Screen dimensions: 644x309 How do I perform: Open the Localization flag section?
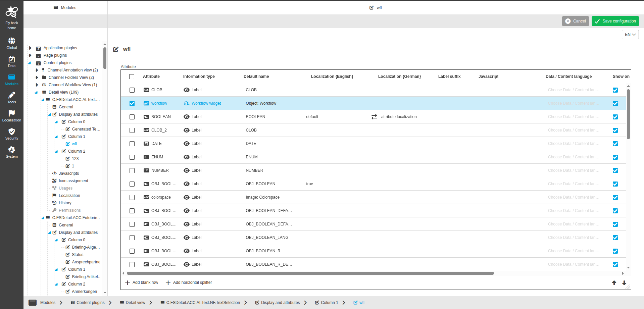(12, 116)
